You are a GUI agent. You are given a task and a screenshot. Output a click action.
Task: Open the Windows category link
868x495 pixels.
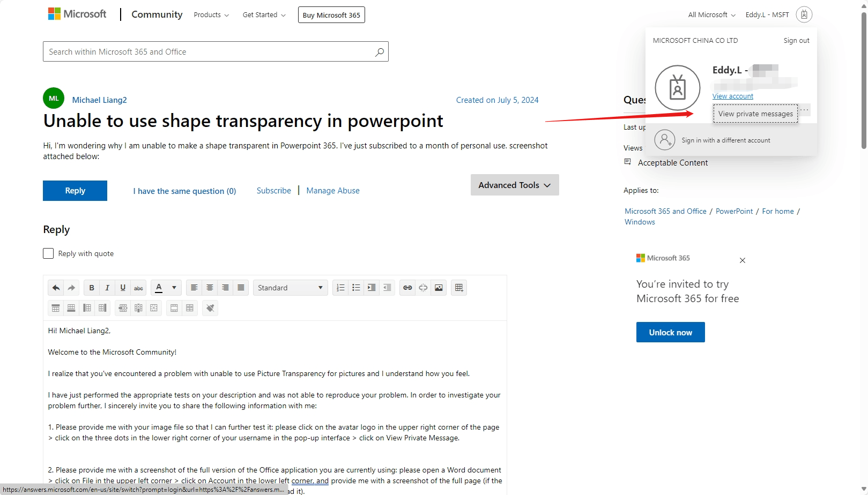coord(640,222)
